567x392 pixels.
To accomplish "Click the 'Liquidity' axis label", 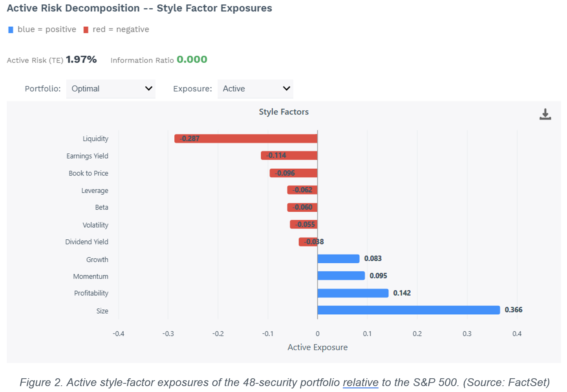I will click(x=95, y=139).
